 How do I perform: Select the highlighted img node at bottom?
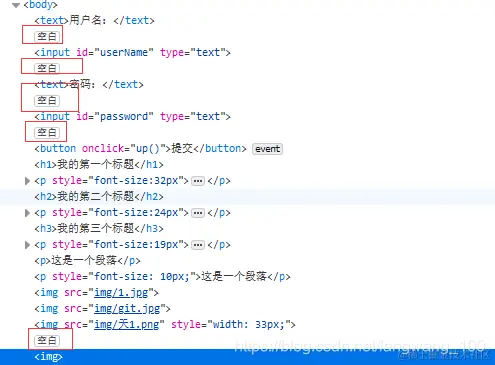pos(48,357)
